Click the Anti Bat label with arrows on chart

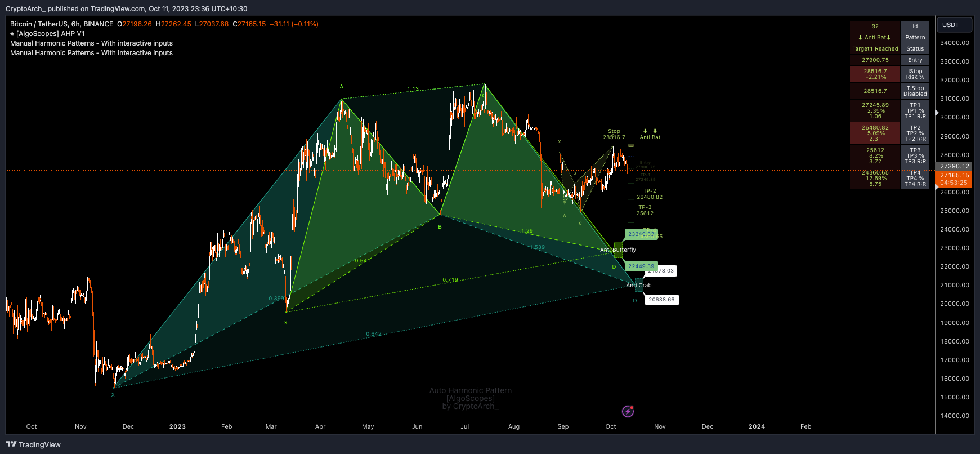[x=650, y=134]
